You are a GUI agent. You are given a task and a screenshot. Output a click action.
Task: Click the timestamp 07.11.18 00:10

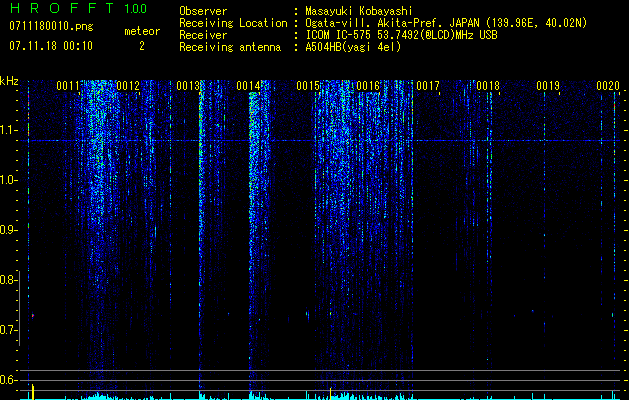[x=51, y=46]
